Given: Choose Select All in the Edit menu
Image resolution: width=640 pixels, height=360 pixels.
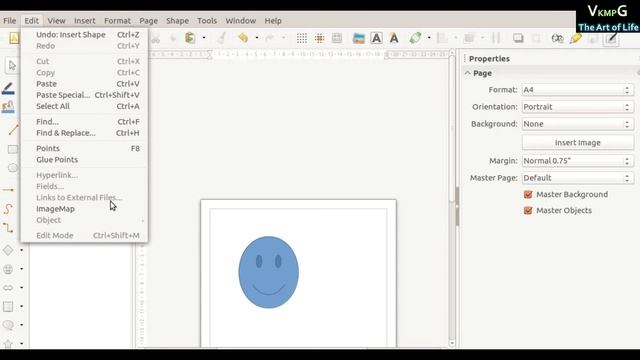Looking at the screenshot, I should tap(84, 106).
